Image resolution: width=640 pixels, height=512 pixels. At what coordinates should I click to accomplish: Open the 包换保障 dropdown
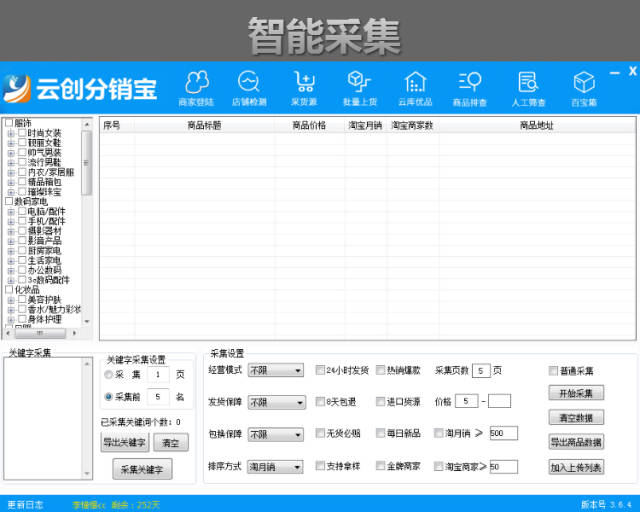(276, 434)
